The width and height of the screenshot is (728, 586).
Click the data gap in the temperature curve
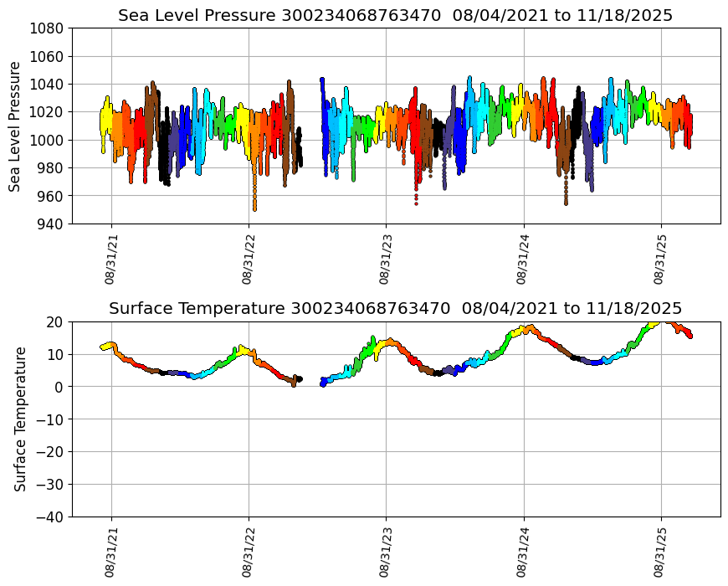tap(311, 381)
